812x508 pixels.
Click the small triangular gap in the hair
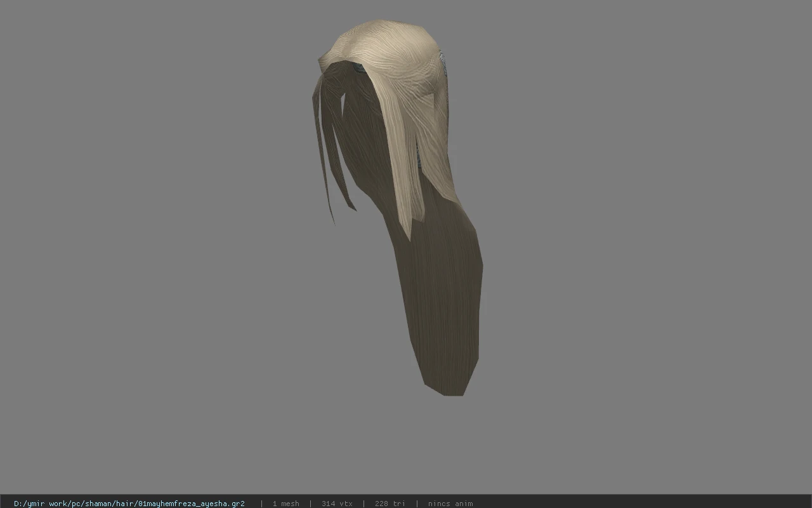(x=342, y=105)
